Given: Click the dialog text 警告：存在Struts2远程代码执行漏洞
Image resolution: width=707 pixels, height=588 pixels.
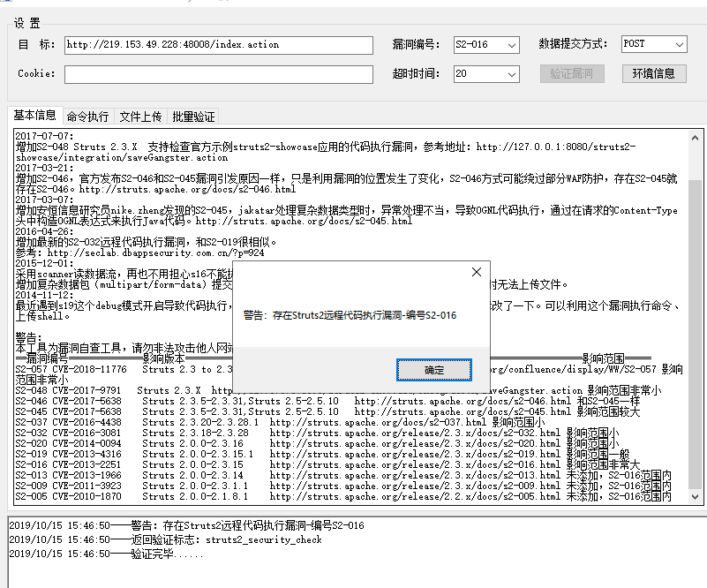Looking at the screenshot, I should 350,315.
